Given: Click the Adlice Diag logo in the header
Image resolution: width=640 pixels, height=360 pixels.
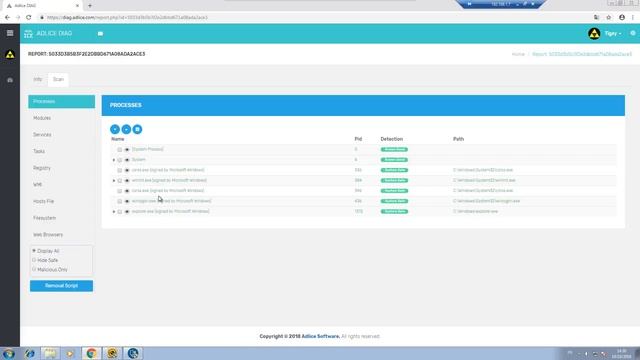Looking at the screenshot, I should click(48, 33).
